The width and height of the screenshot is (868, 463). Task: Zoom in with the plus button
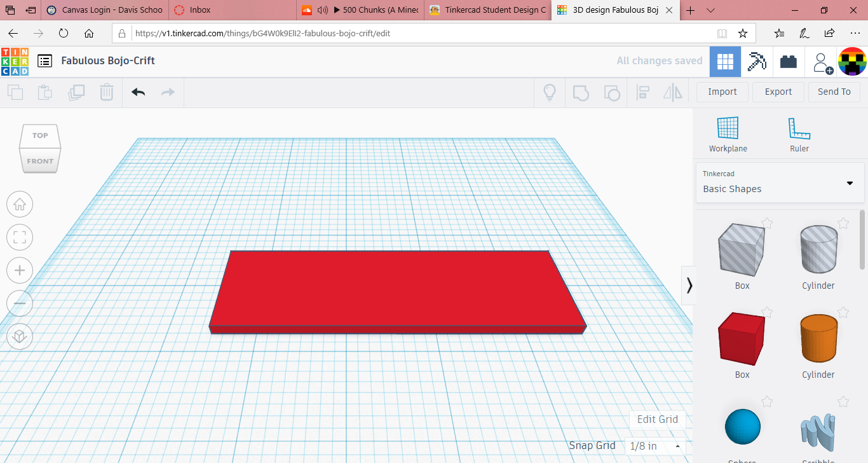click(x=20, y=270)
